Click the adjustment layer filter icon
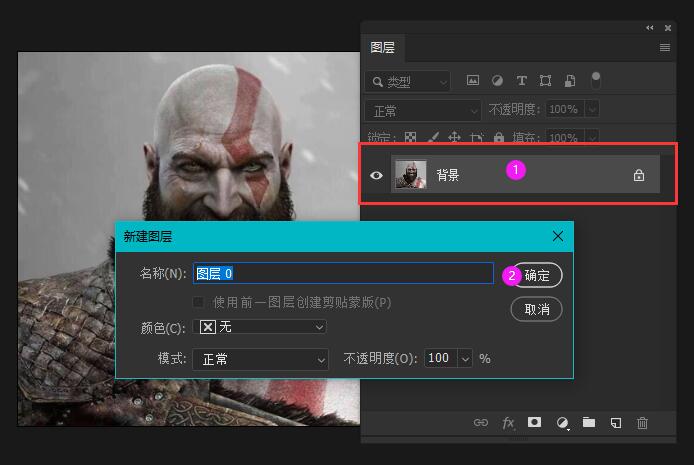This screenshot has height=465, width=694. pos(497,80)
